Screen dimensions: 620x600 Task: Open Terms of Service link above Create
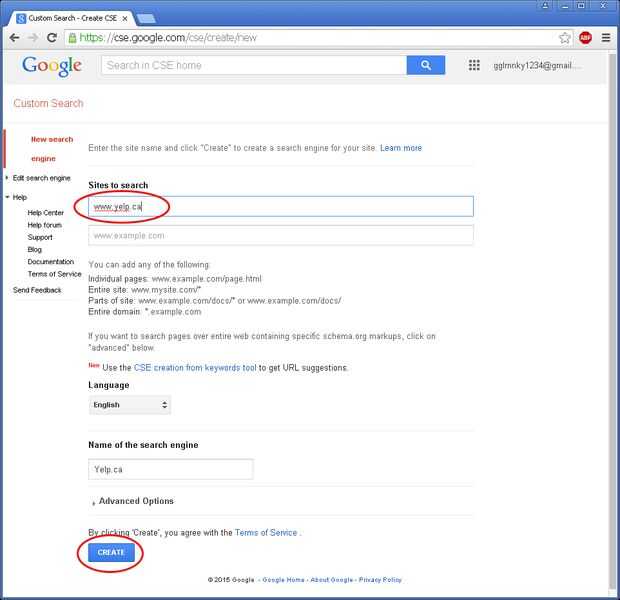pyautogui.click(x=266, y=533)
